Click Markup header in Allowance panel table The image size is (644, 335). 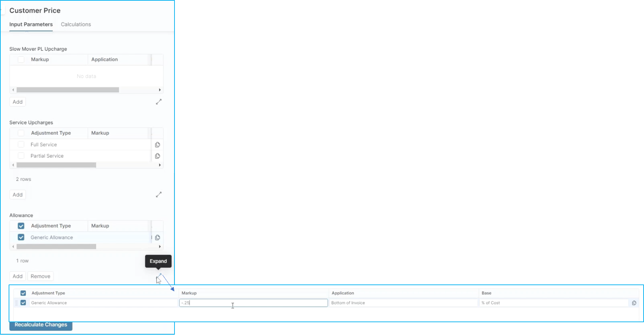pyautogui.click(x=100, y=226)
